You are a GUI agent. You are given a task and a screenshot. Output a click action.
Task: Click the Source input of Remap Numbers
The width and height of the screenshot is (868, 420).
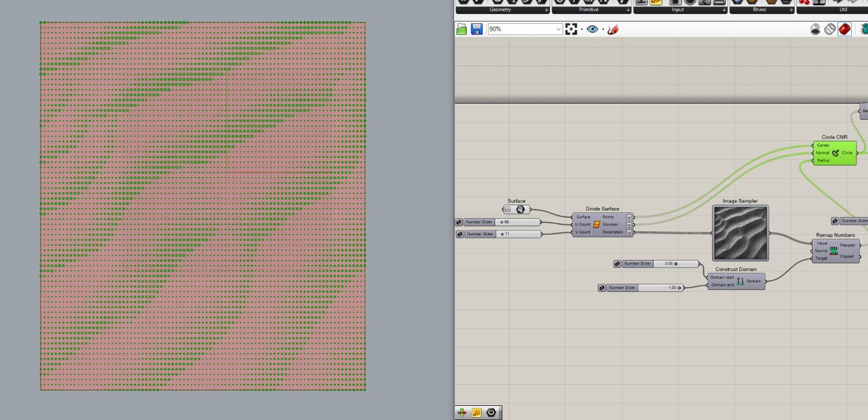[x=821, y=250]
